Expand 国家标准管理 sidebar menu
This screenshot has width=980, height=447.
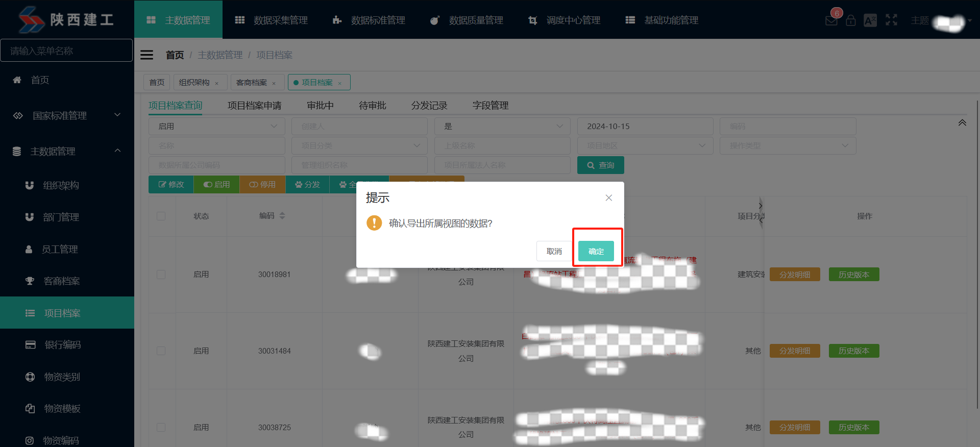(67, 115)
